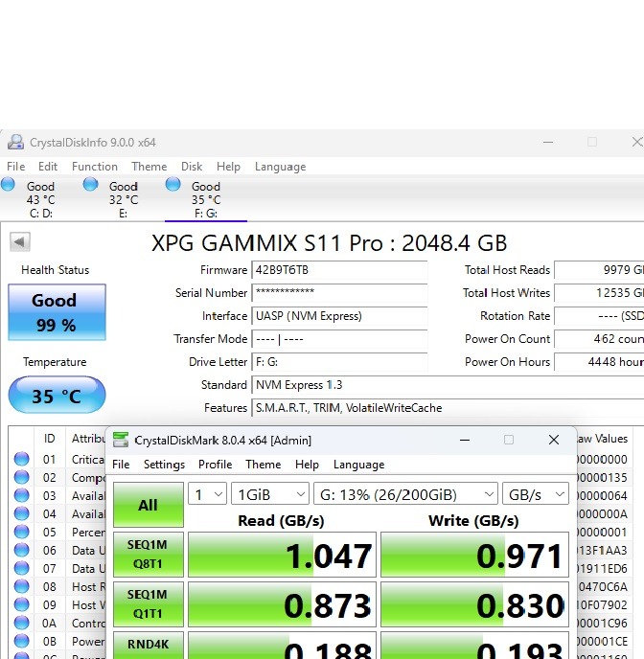644x659 pixels.
Task: Open the test count dropdown showing 1
Action: 208,494
